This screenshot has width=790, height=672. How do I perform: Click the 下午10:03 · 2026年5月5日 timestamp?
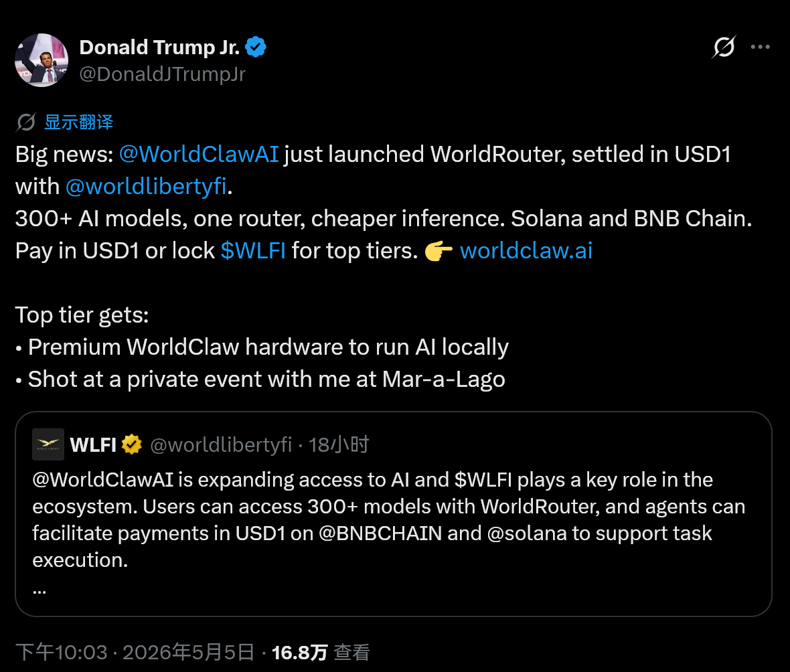[135, 653]
